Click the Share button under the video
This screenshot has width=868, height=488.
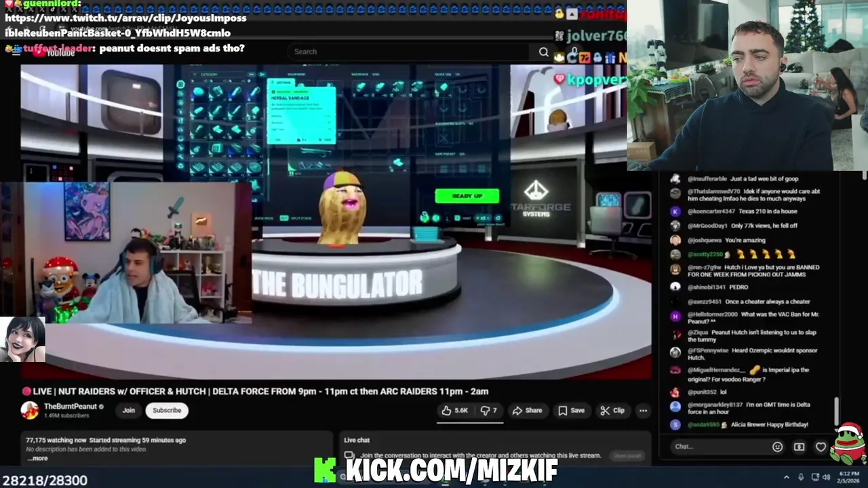click(x=527, y=410)
